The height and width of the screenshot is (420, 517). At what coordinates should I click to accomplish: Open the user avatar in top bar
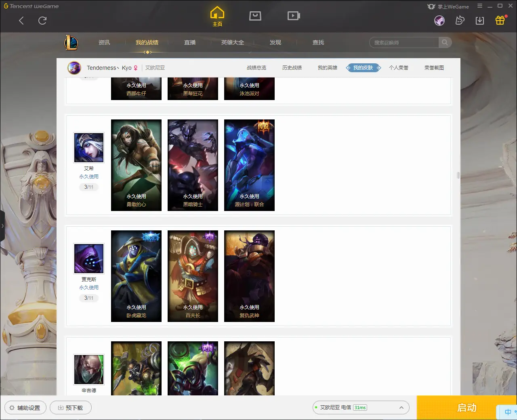pos(439,21)
